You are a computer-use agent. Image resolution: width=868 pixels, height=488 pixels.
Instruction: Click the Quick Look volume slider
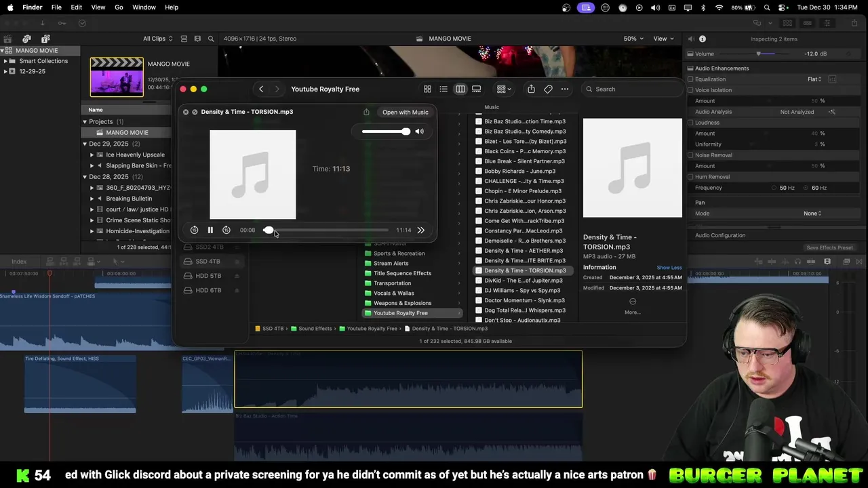tap(386, 131)
